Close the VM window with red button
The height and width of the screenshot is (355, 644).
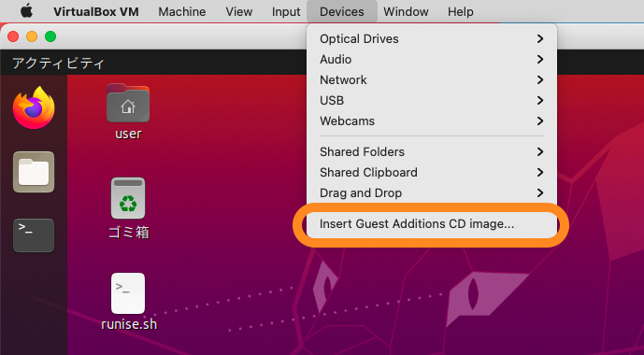tap(13, 36)
